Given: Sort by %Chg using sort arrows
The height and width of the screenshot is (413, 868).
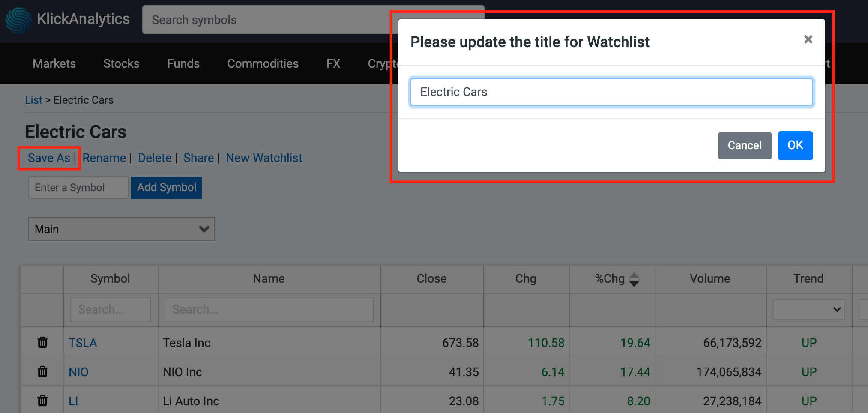Looking at the screenshot, I should 634,279.
